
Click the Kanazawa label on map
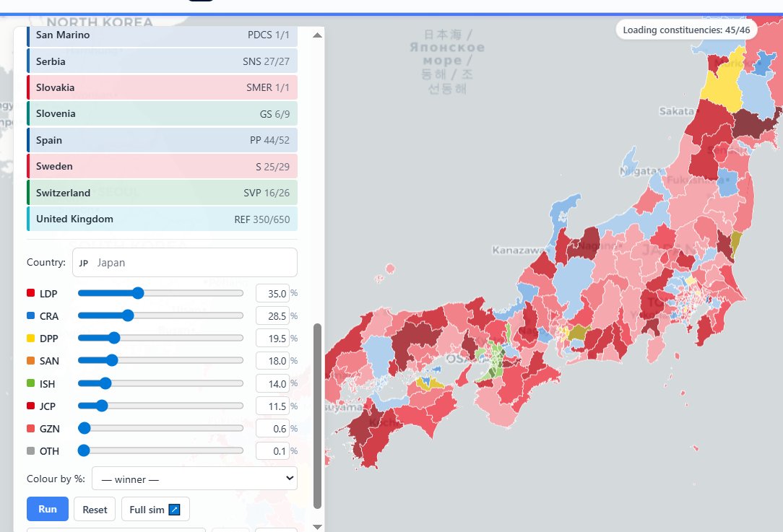(x=518, y=250)
